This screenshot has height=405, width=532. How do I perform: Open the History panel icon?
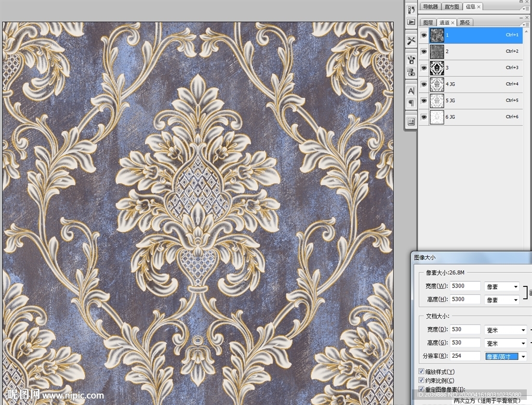[x=411, y=9]
